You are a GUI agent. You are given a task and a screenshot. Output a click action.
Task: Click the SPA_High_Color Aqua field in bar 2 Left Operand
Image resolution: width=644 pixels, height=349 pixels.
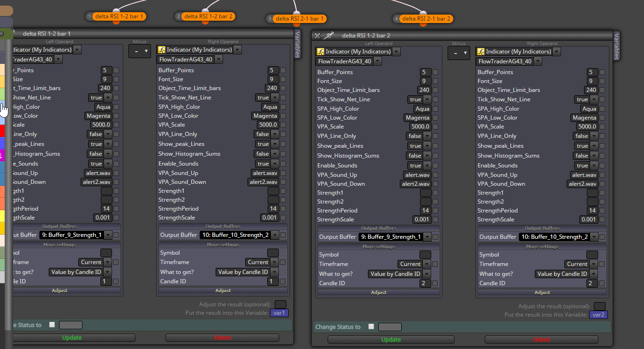[422, 109]
